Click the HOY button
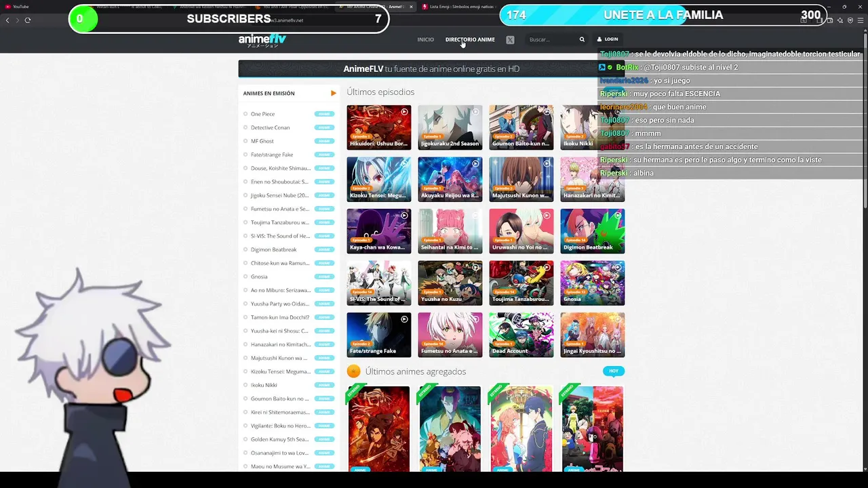868x488 pixels. 614,371
